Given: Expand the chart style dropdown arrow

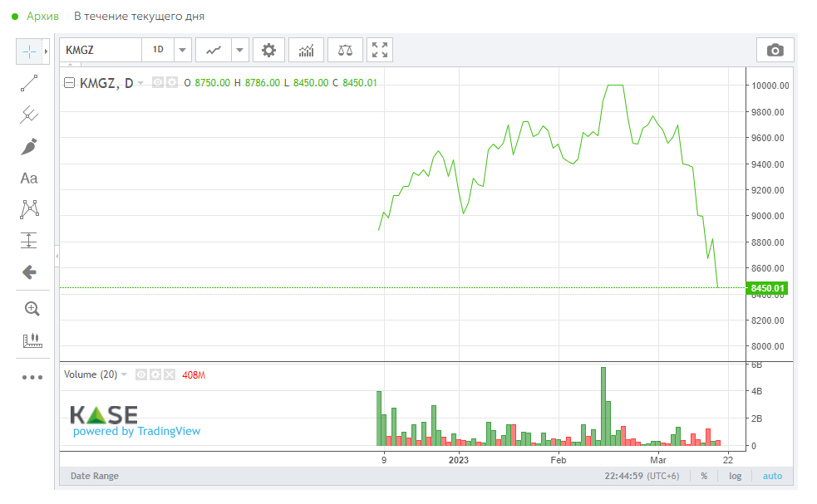Looking at the screenshot, I should point(240,50).
